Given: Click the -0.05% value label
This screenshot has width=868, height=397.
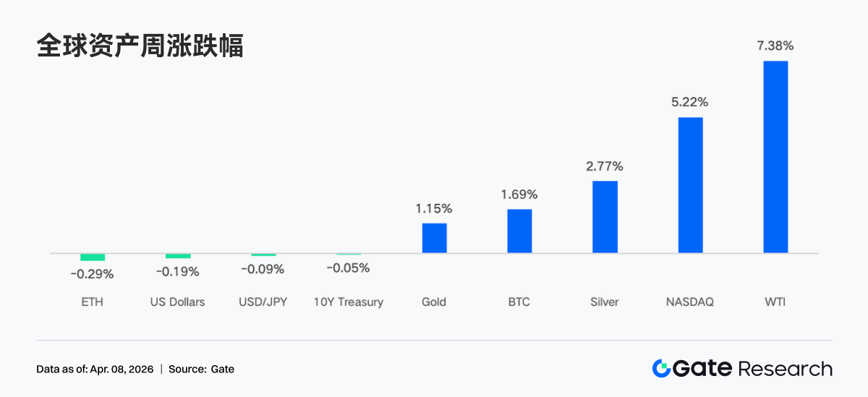Looking at the screenshot, I should tap(348, 268).
